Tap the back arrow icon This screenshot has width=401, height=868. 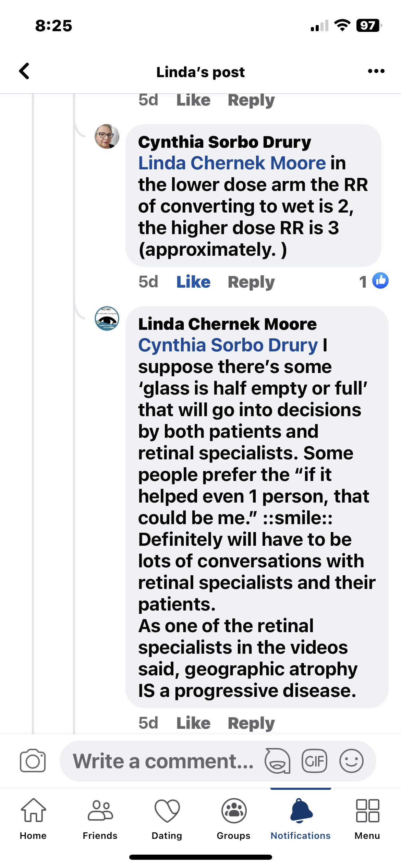pyautogui.click(x=24, y=71)
